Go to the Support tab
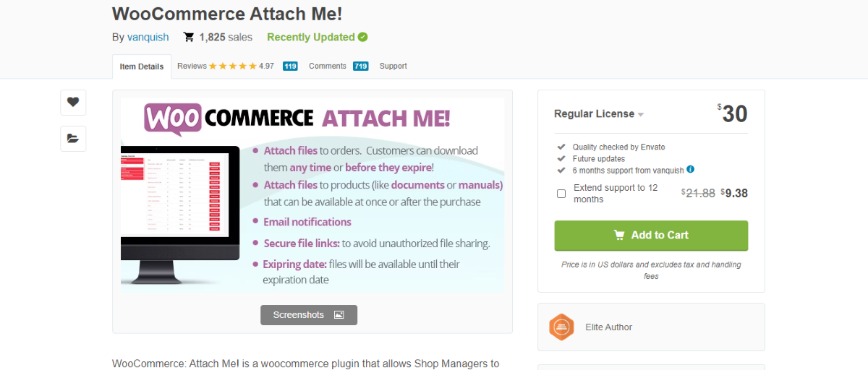Viewport: 868px width, 370px height. pos(393,66)
